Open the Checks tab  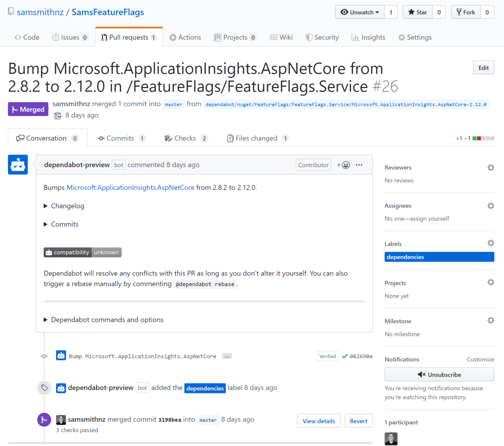click(185, 138)
